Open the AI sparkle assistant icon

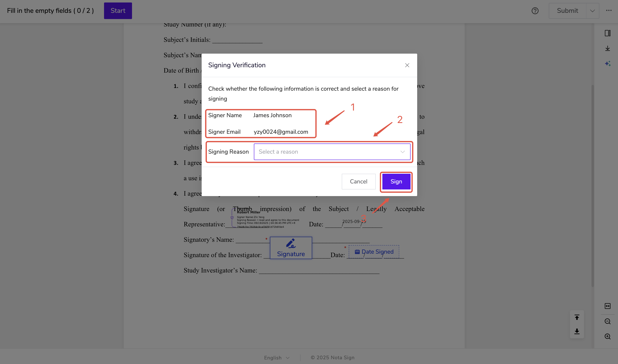(607, 64)
